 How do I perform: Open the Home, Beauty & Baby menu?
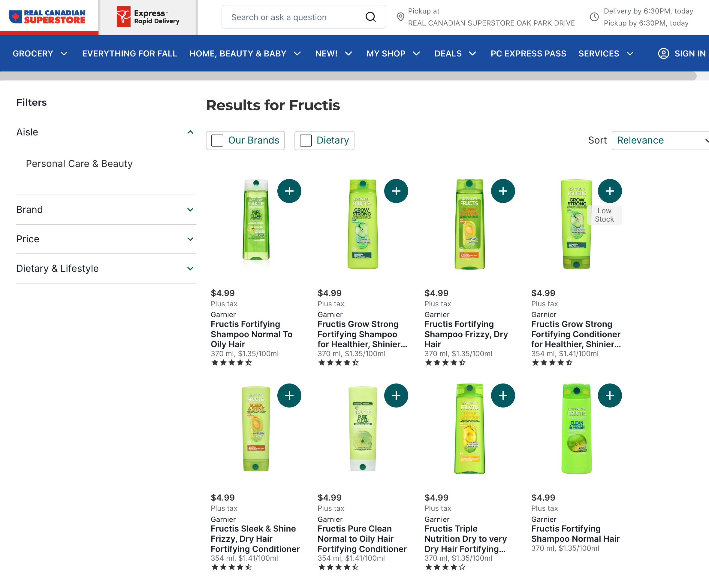tap(245, 53)
